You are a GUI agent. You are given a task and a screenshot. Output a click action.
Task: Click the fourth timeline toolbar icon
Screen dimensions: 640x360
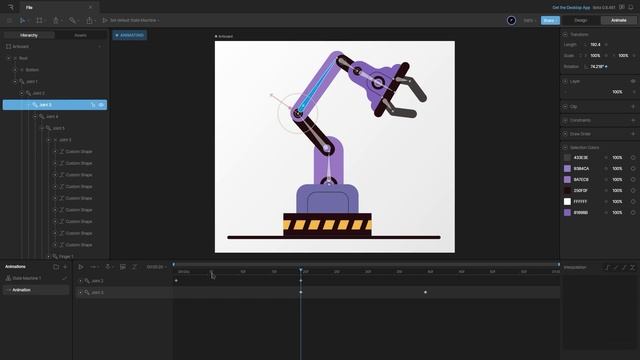tap(122, 267)
